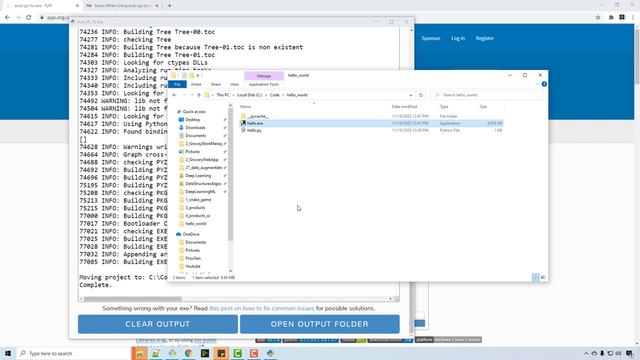Open the File Explorer help icon
Image resolution: width=640 pixels, height=360 pixels.
click(544, 84)
